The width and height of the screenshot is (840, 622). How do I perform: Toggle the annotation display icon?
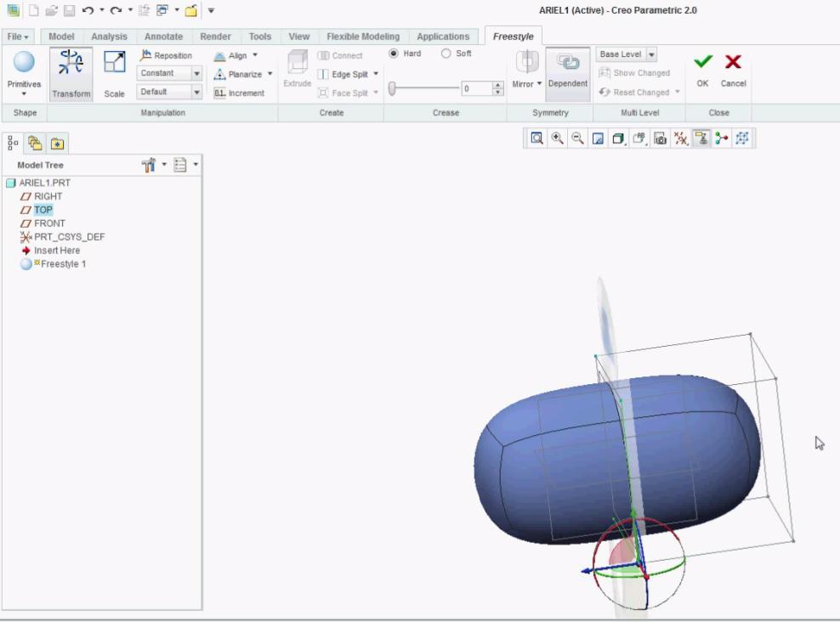[701, 139]
